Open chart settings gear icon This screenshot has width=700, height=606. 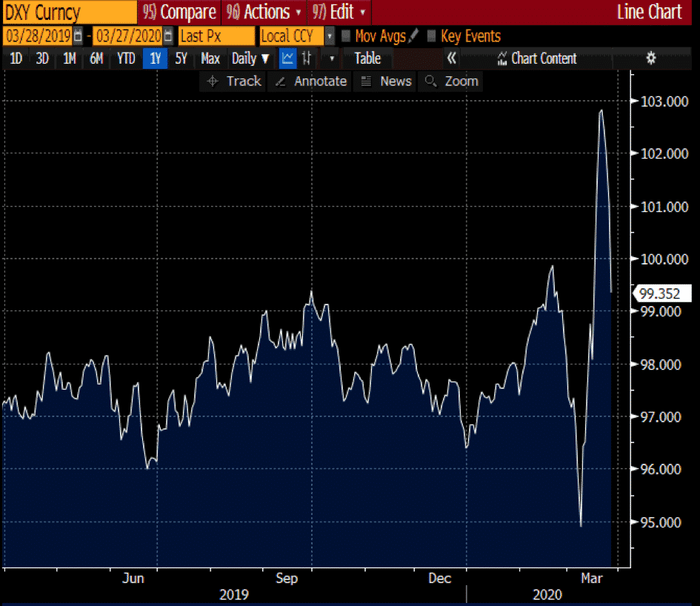(x=651, y=58)
